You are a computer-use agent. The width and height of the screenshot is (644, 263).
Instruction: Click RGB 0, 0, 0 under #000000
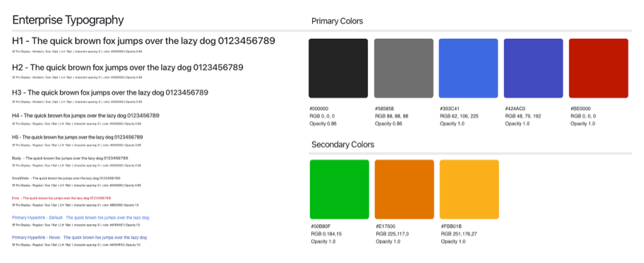(322, 116)
